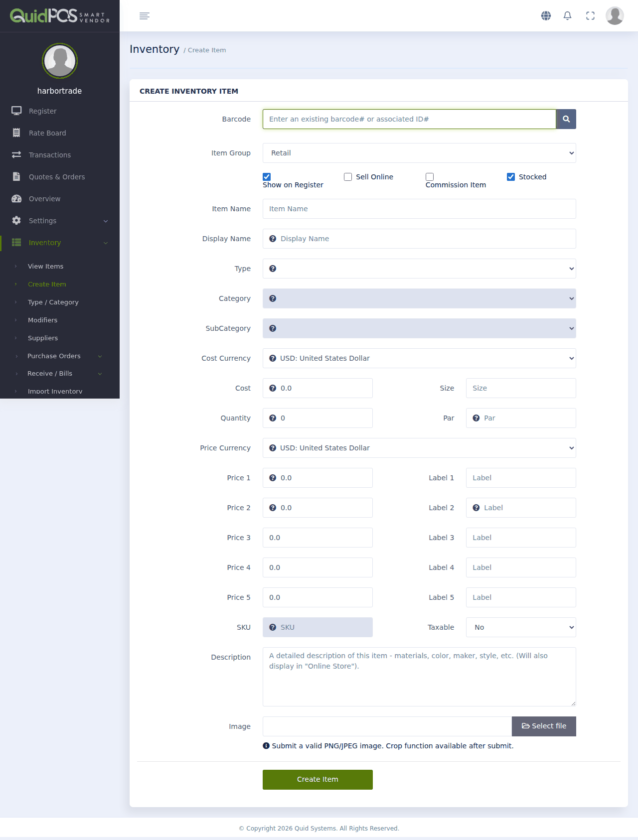Click the Create Item button
The width and height of the screenshot is (638, 840).
click(318, 780)
